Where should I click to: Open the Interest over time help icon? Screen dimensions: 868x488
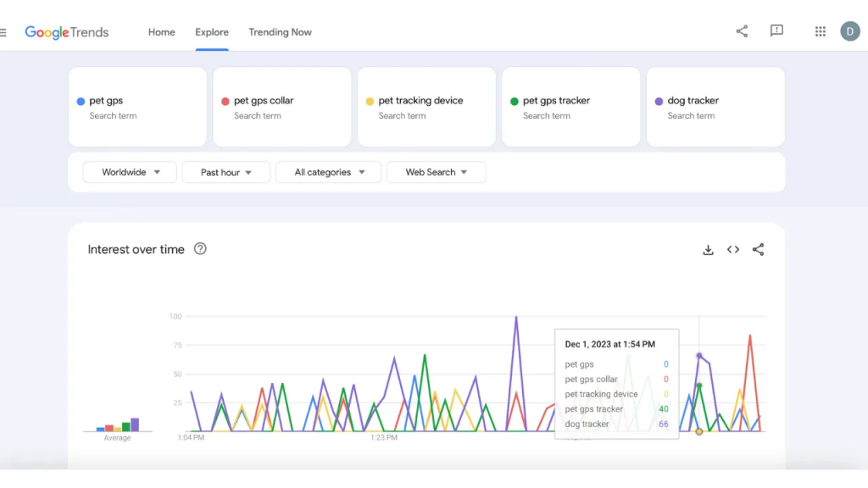(x=200, y=249)
